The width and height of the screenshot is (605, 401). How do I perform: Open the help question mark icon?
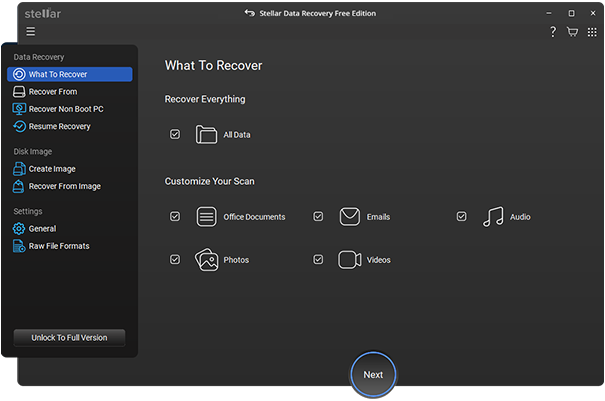pyautogui.click(x=553, y=32)
